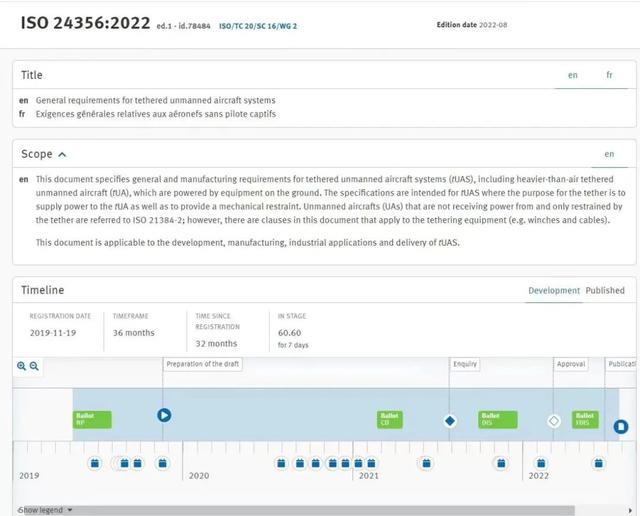Image resolution: width=640 pixels, height=516 pixels.
Task: Click the blue play circle milestone icon
Action: click(164, 415)
